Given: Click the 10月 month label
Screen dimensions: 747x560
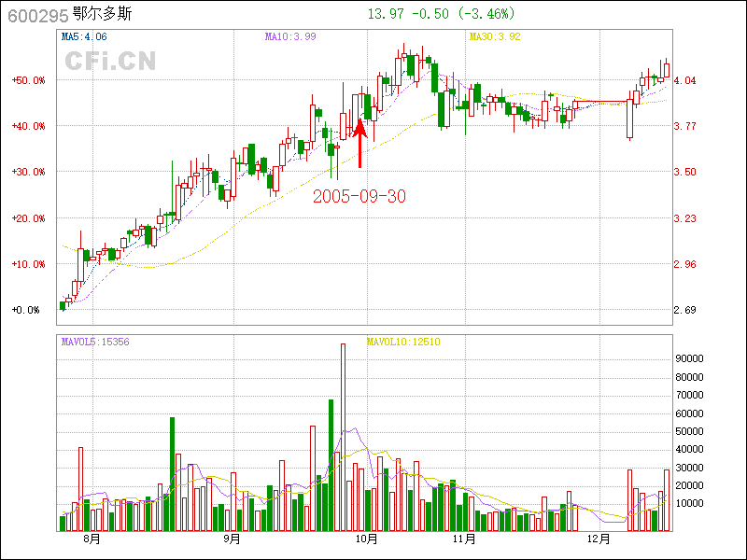Looking at the screenshot, I should [x=367, y=539].
